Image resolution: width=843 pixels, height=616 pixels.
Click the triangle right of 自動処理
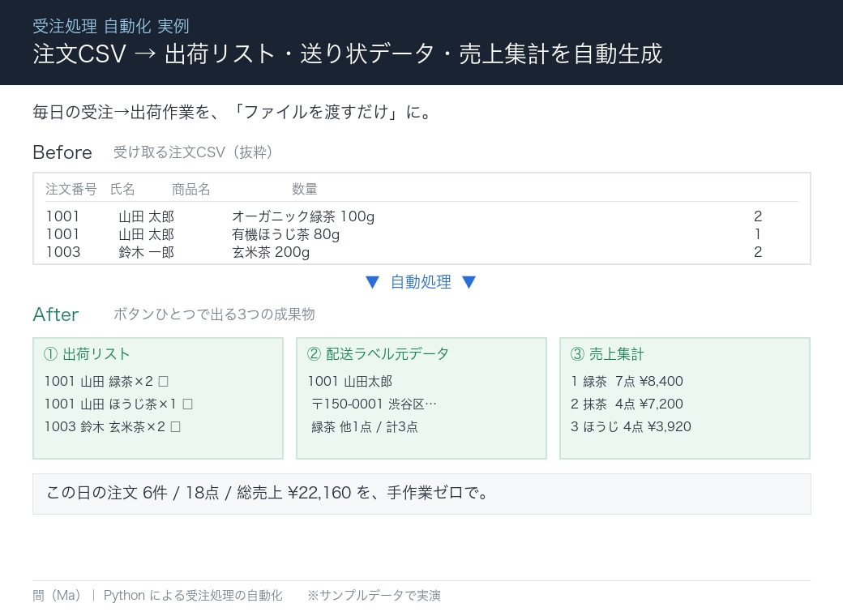[469, 282]
